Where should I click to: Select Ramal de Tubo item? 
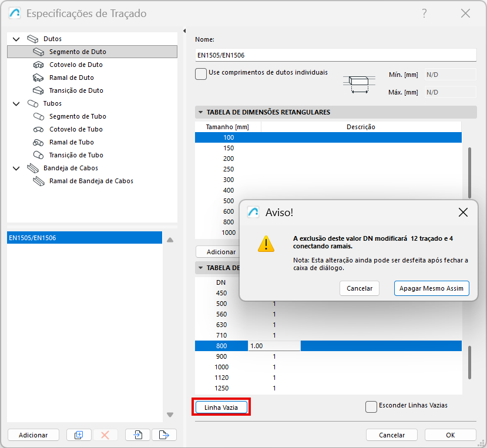72,142
